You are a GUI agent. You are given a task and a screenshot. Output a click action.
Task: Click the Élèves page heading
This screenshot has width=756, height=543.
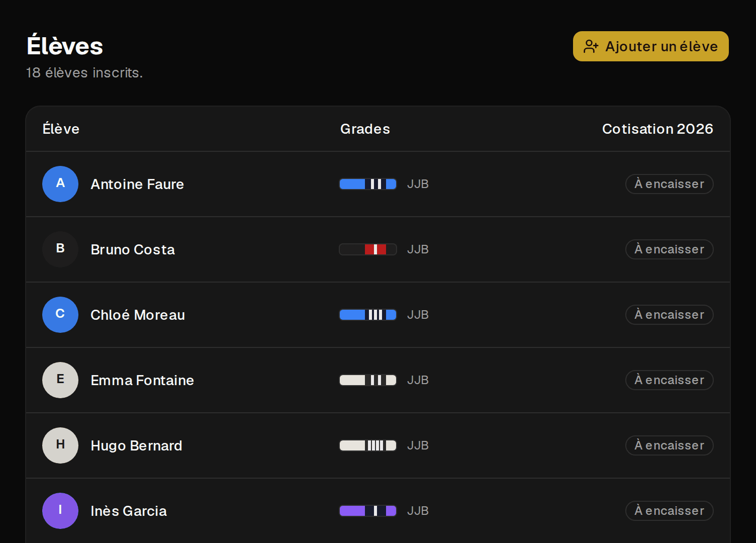pos(65,45)
